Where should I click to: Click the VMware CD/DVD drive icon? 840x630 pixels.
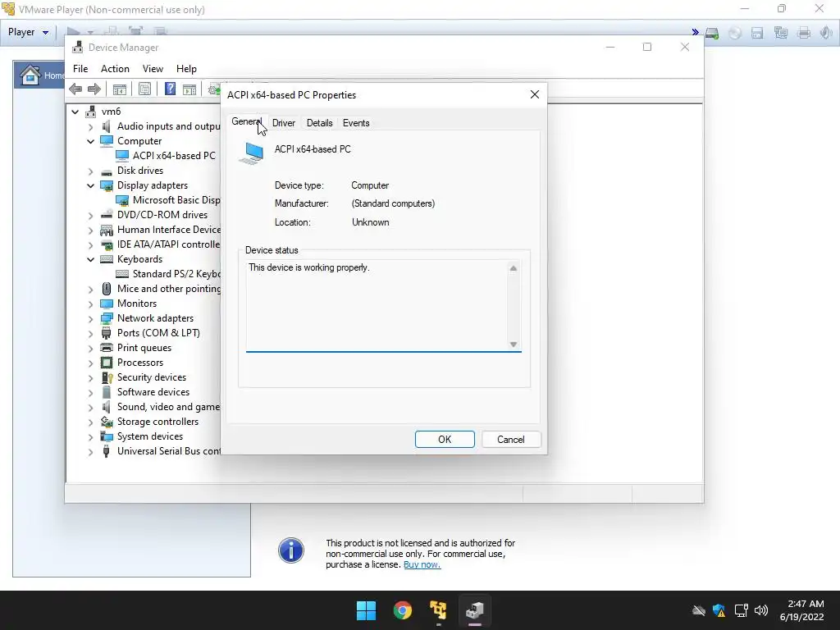pyautogui.click(x=735, y=33)
